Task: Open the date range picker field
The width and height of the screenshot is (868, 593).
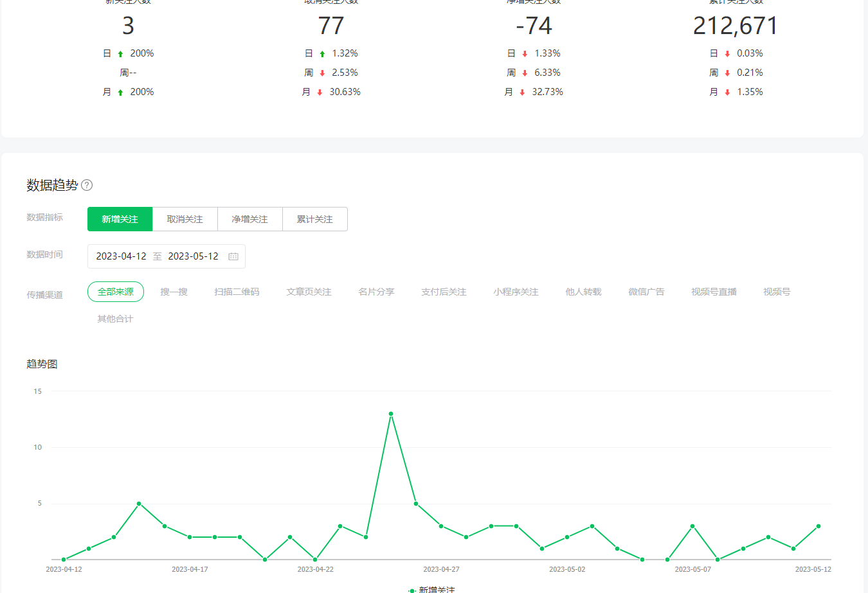Action: click(158, 256)
